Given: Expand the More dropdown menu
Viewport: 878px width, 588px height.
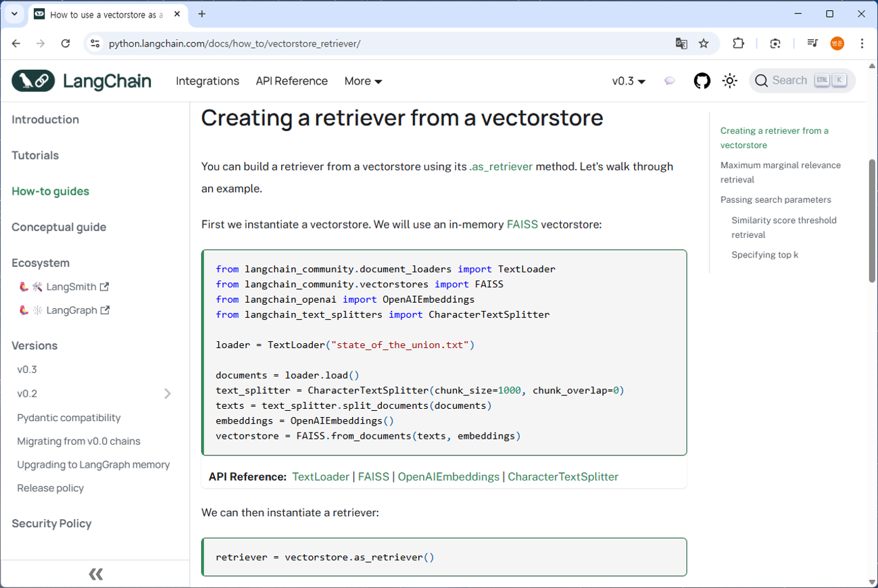Looking at the screenshot, I should click(x=363, y=81).
